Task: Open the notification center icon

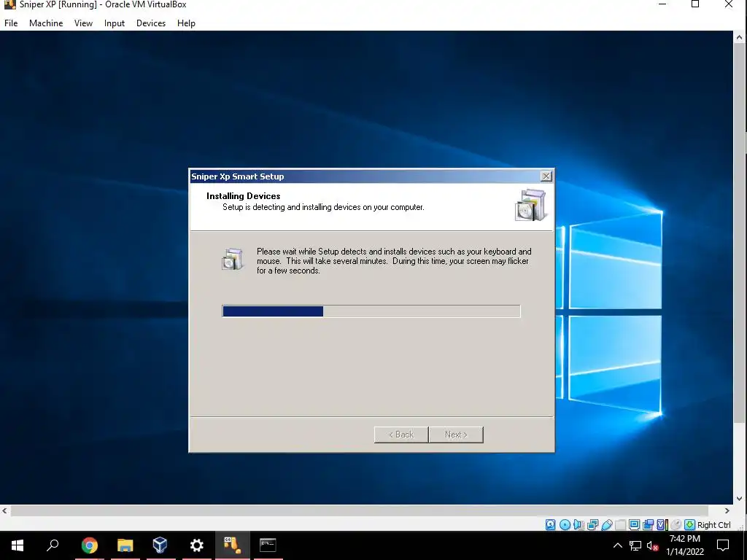Action: tap(723, 545)
